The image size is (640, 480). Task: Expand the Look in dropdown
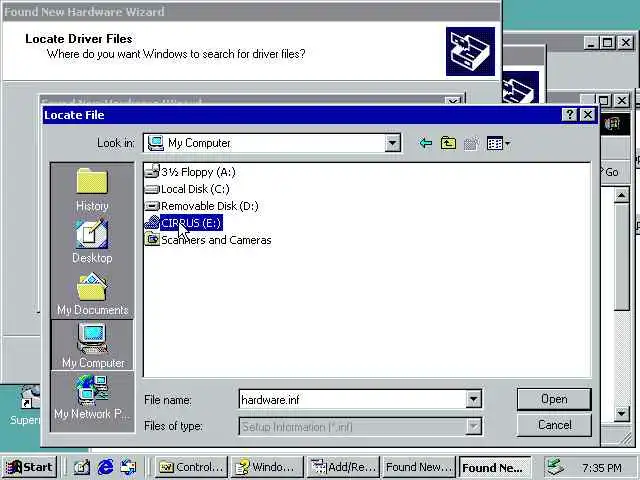coord(392,143)
